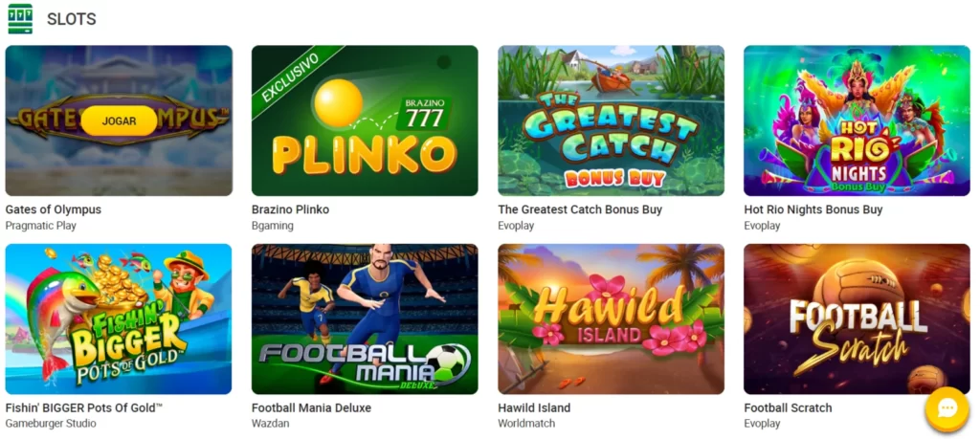Open the live chat bubble icon
The image size is (980, 439).
click(947, 409)
